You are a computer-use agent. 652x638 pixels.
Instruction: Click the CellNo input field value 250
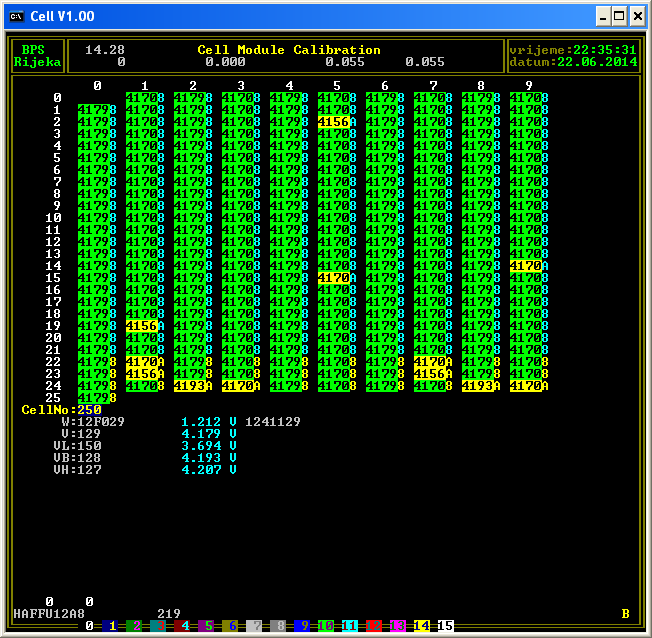click(89, 410)
